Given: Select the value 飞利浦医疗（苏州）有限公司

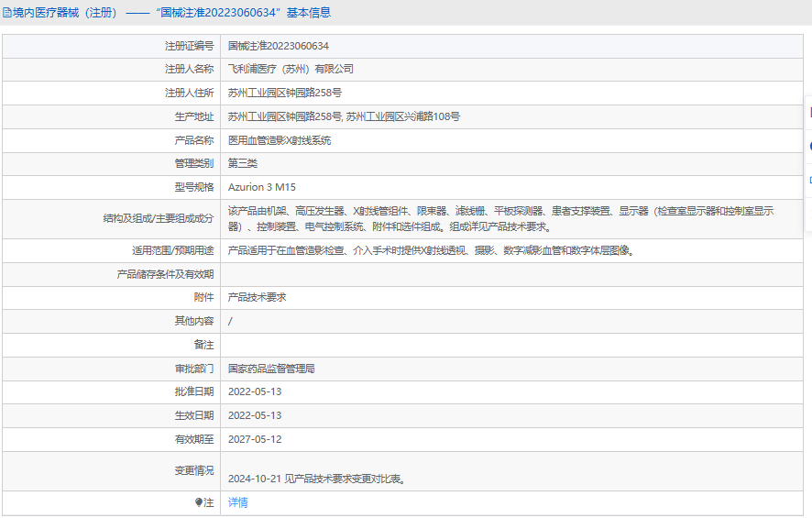Looking at the screenshot, I should 291,70.
